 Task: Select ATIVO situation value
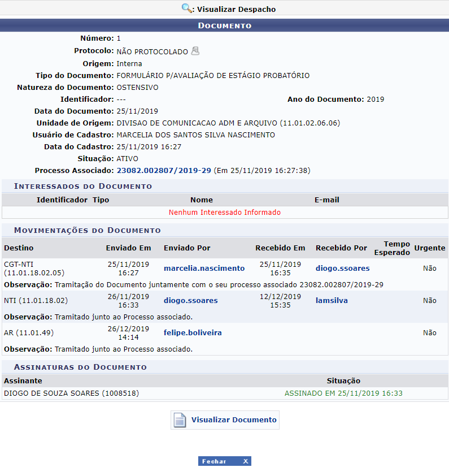[128, 159]
